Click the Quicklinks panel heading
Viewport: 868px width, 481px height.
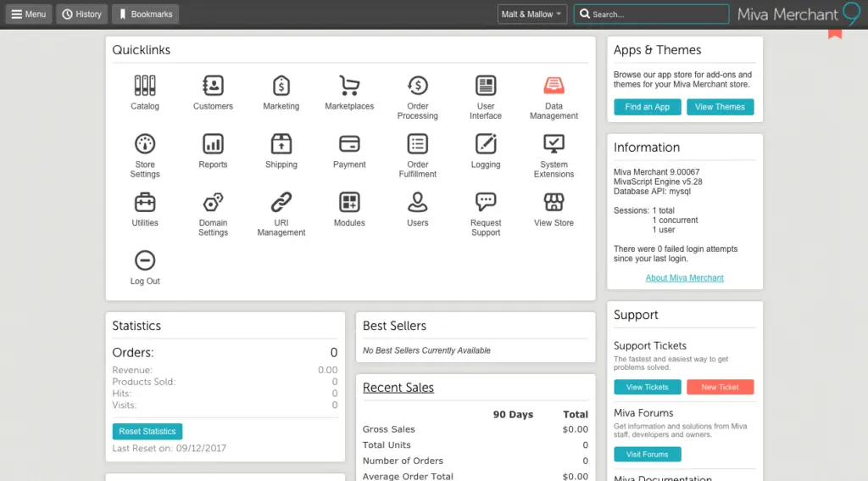[x=142, y=50]
